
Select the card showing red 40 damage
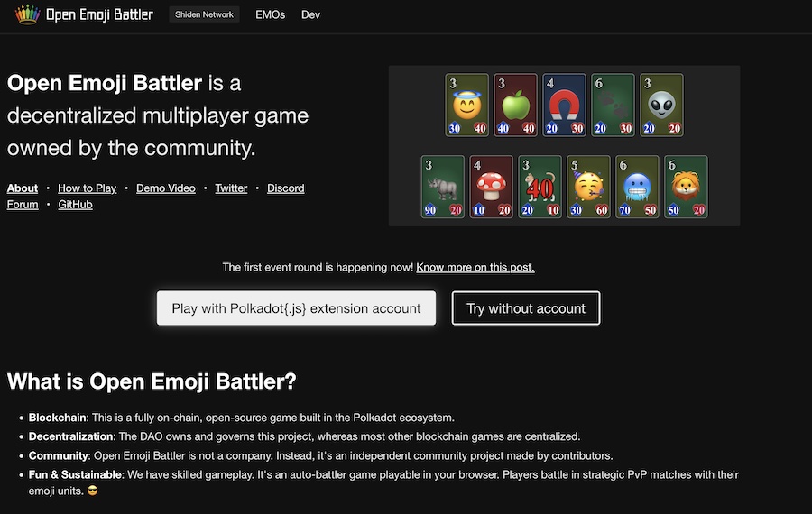(540, 187)
